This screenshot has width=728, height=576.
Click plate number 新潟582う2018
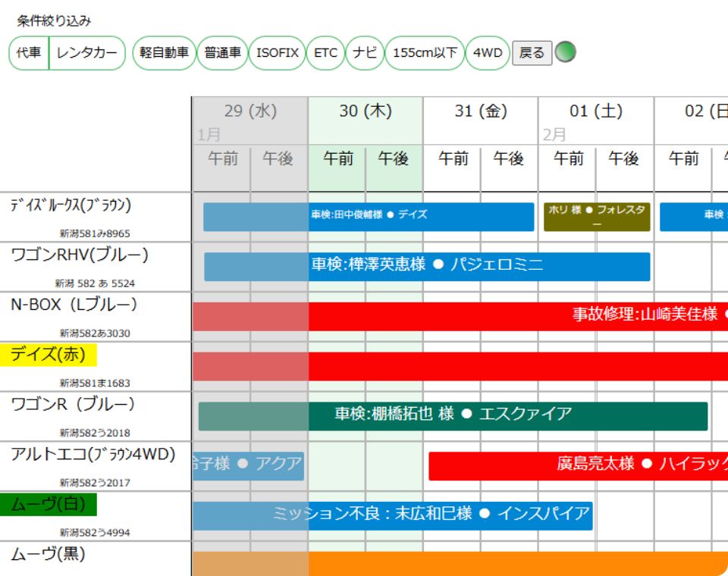tap(95, 433)
